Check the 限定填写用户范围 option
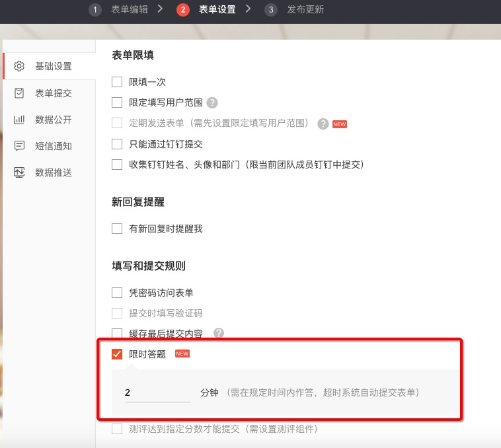Image resolution: width=501 pixels, height=448 pixels. coord(117,102)
